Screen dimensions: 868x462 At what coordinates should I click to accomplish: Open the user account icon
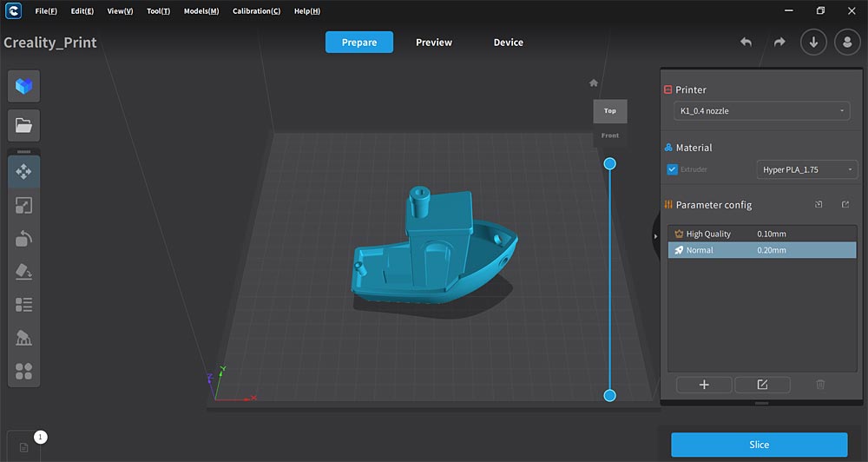(x=847, y=42)
